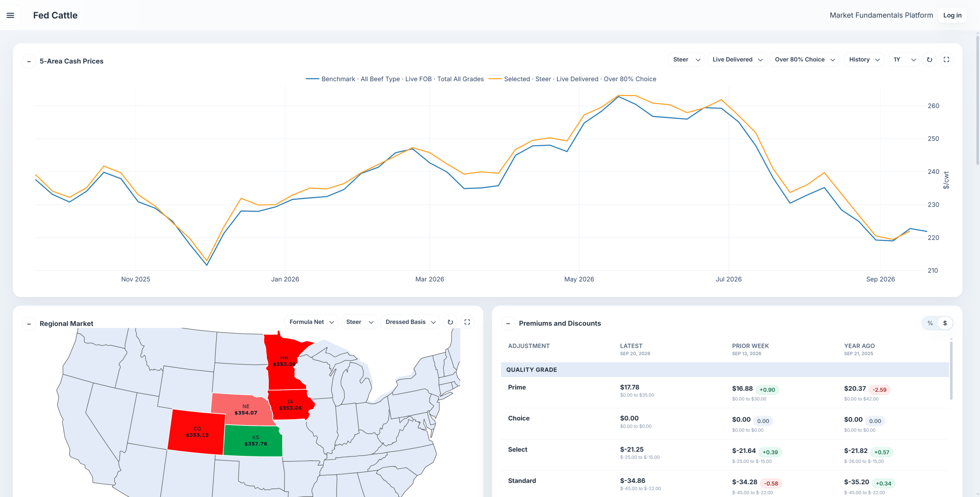This screenshot has width=980, height=497.
Task: Expand Regional Market map to fullscreen
Action: [467, 322]
